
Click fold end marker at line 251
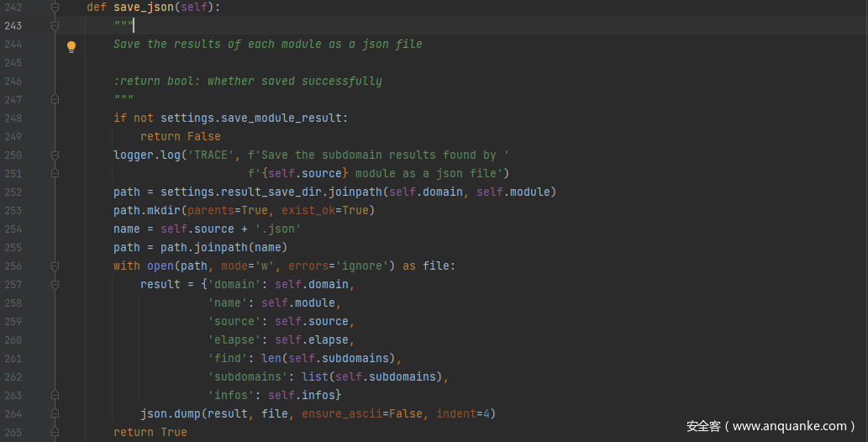point(55,174)
